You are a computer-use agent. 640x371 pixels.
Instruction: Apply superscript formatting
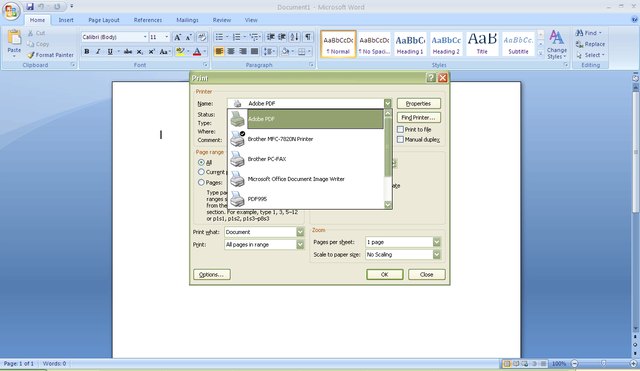coord(151,51)
